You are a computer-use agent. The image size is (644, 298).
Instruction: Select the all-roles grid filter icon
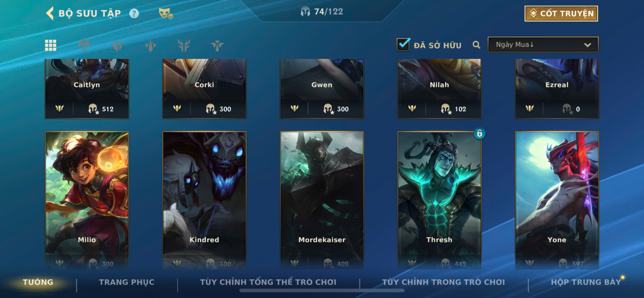pos(51,45)
